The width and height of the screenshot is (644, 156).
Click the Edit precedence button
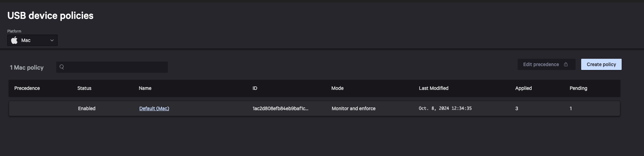[x=541, y=64]
